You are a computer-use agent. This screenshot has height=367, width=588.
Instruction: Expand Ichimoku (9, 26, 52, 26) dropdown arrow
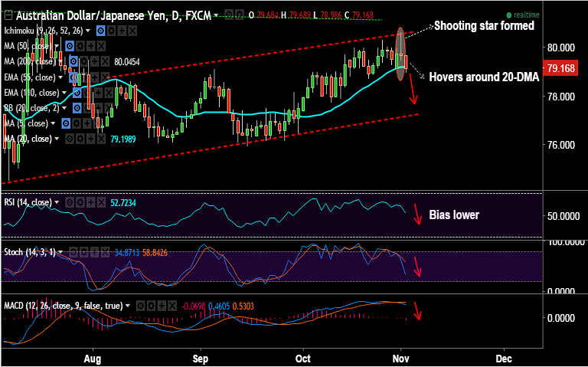(x=89, y=31)
